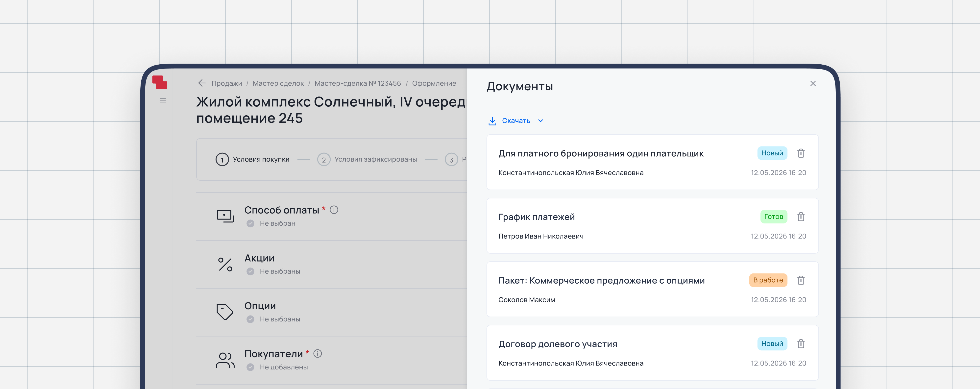Select step 1 Условия покупки
The width and height of the screenshot is (980, 389).
tap(253, 159)
